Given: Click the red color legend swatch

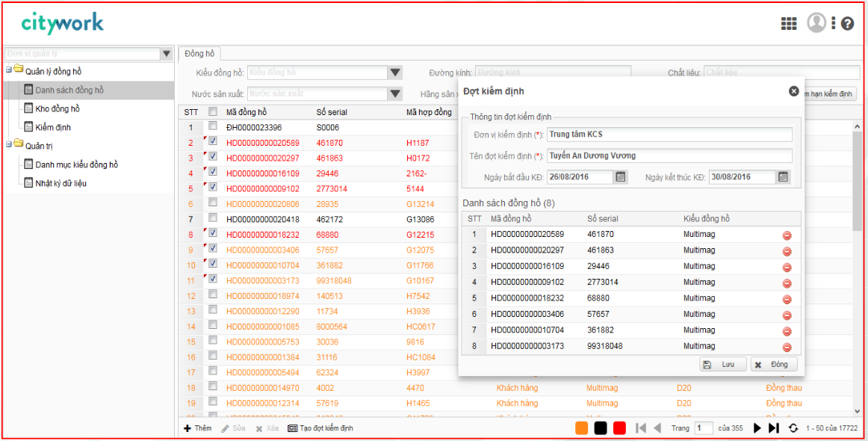Looking at the screenshot, I should click(620, 428).
